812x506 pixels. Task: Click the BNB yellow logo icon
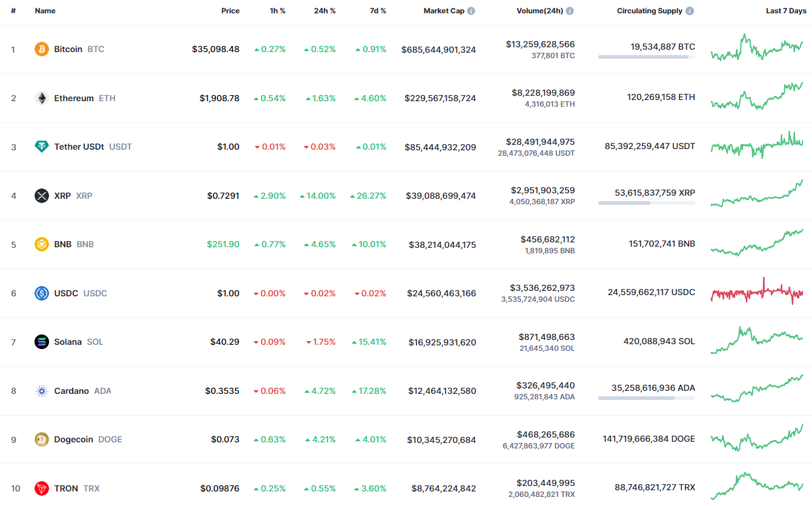click(x=42, y=244)
